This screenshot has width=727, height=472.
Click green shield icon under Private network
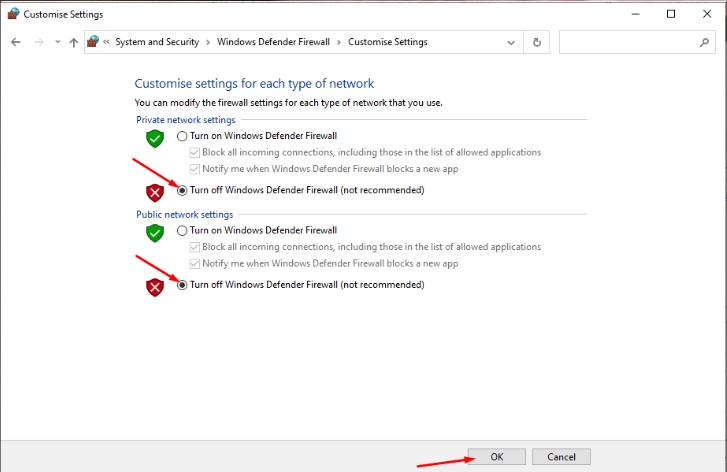155,139
